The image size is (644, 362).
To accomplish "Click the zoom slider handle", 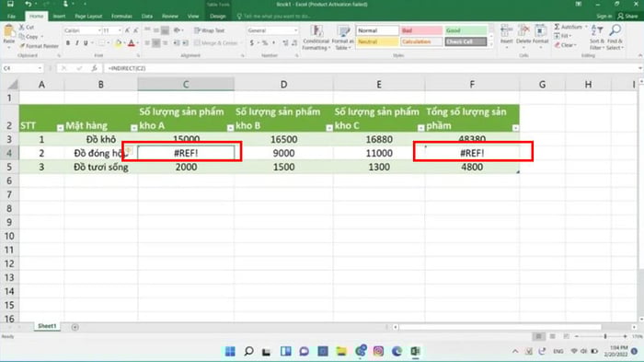I will pos(605,336).
